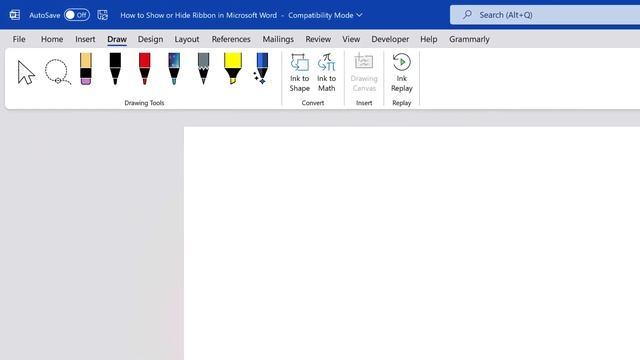The image size is (640, 360).
Task: Switch to the Developer tab
Action: point(390,39)
